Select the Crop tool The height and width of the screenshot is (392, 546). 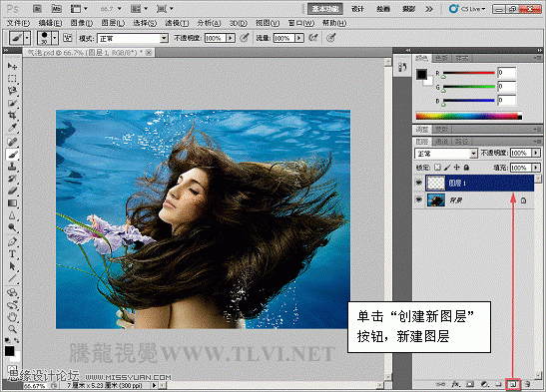pyautogui.click(x=12, y=116)
